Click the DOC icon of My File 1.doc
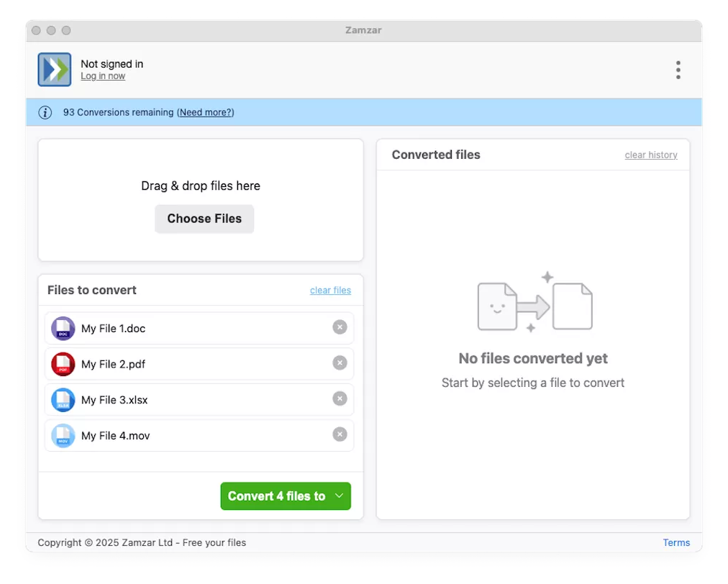The width and height of the screenshot is (728, 584). tap(63, 328)
